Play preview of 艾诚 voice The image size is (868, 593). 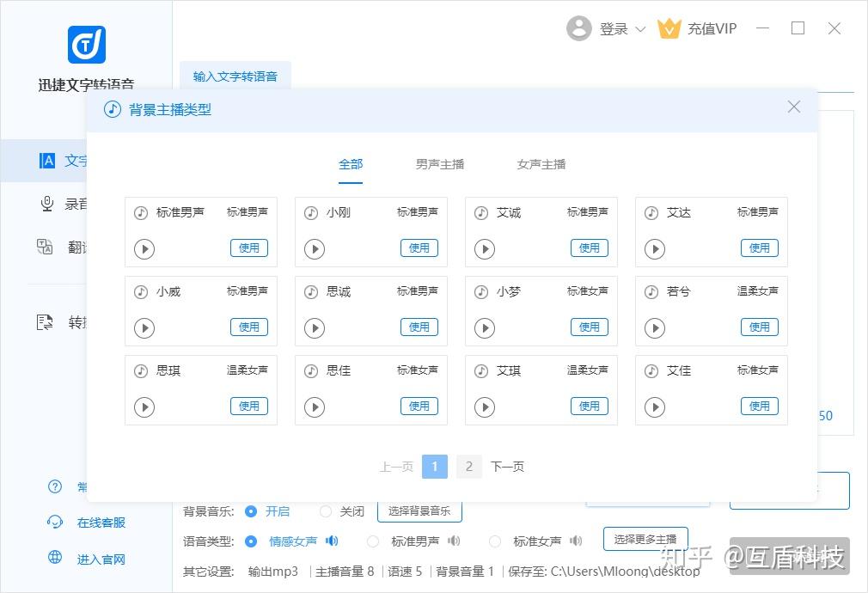[485, 249]
